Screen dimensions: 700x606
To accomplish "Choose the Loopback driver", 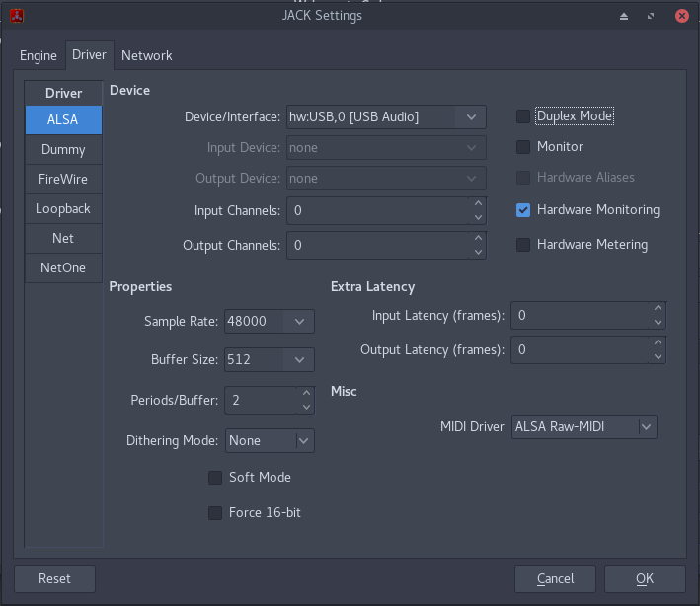I will (x=63, y=208).
